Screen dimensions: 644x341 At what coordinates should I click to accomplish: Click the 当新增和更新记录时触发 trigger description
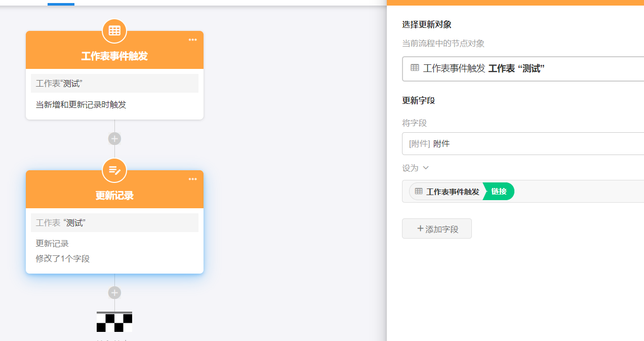81,105
